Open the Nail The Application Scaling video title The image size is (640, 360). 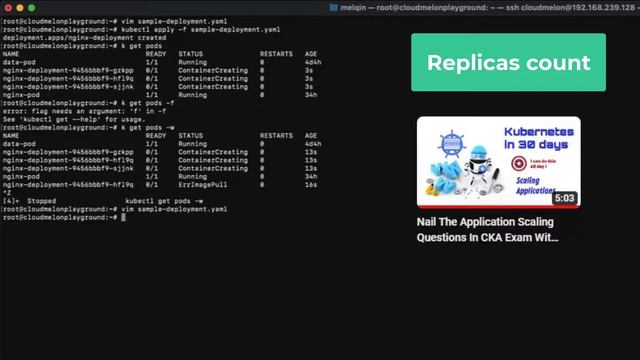pyautogui.click(x=487, y=230)
